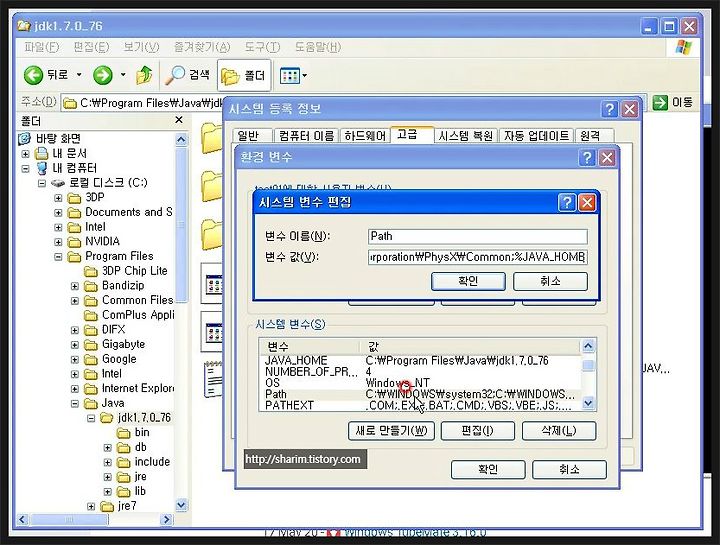Click the Explorer address bar path
Screen dimensions: 720x545
coord(142,103)
